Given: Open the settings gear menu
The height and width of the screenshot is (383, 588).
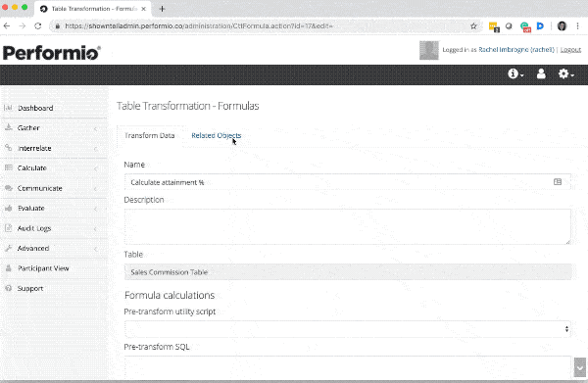Looking at the screenshot, I should (x=565, y=73).
